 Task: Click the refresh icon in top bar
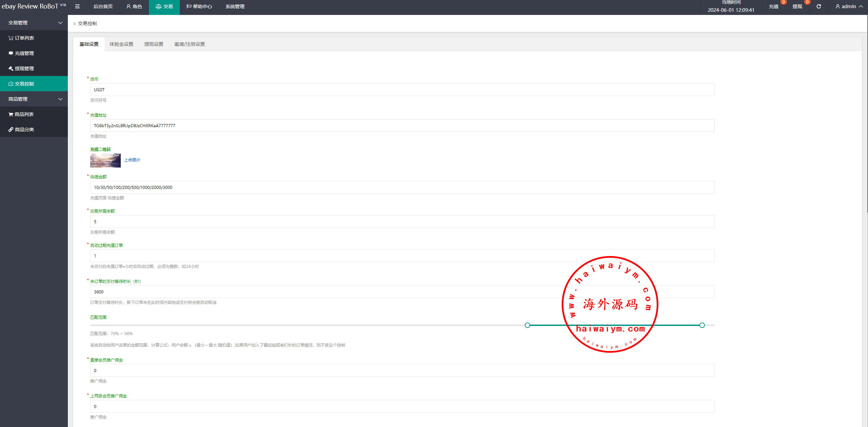pyautogui.click(x=818, y=6)
